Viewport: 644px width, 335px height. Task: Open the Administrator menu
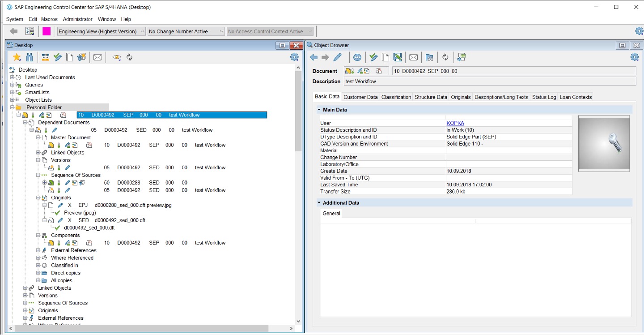[78, 19]
